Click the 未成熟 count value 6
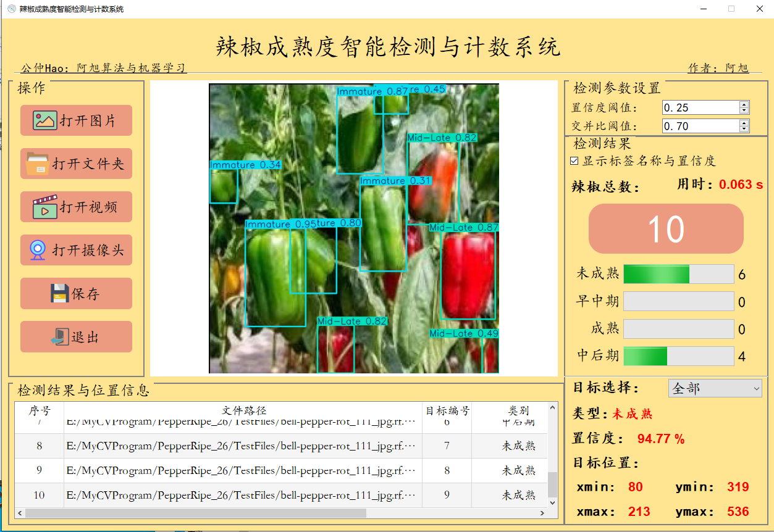The height and width of the screenshot is (532, 774). point(742,275)
